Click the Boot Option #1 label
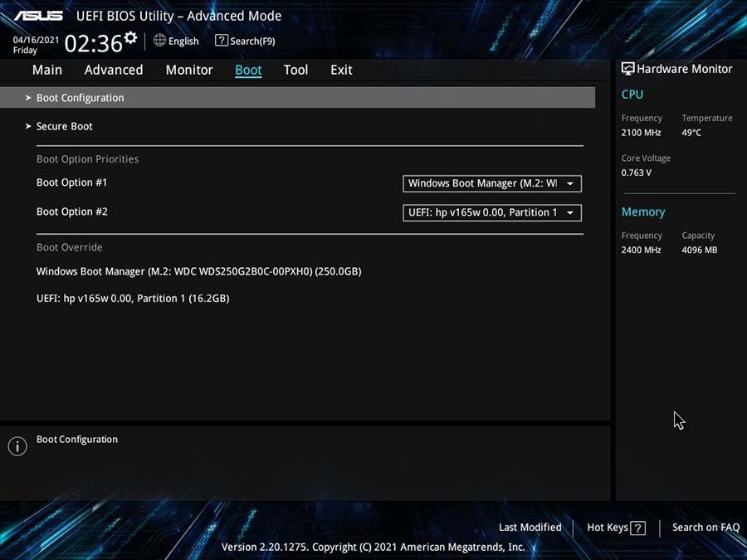 click(72, 183)
